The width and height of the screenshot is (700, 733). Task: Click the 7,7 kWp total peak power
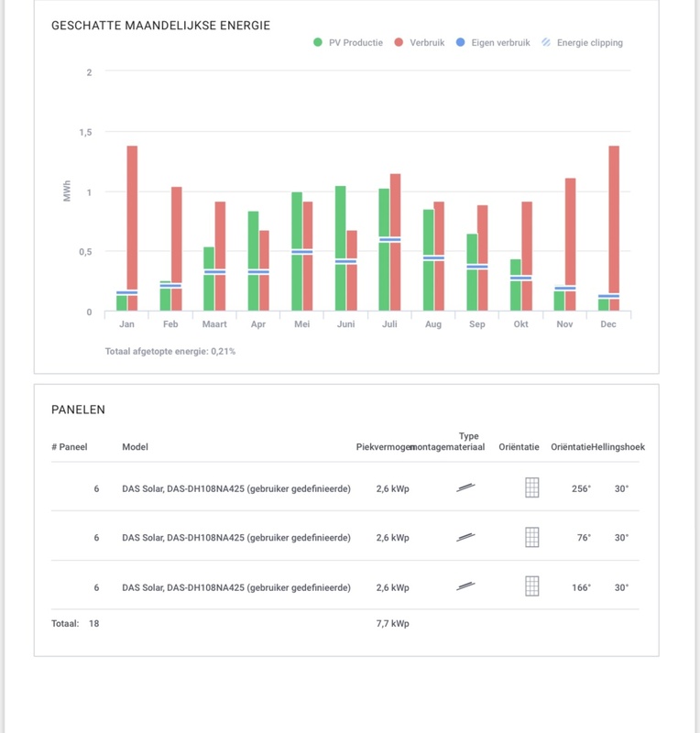click(392, 623)
